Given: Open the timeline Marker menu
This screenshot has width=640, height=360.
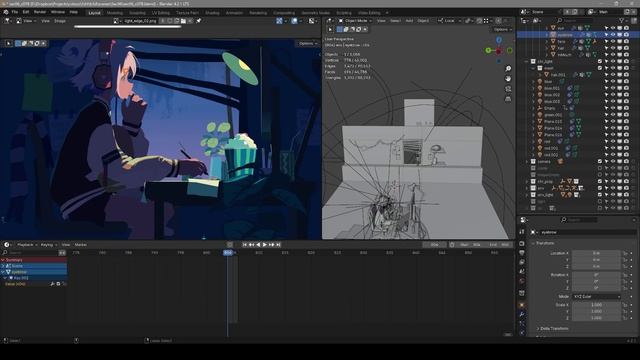Looking at the screenshot, I should (80, 245).
